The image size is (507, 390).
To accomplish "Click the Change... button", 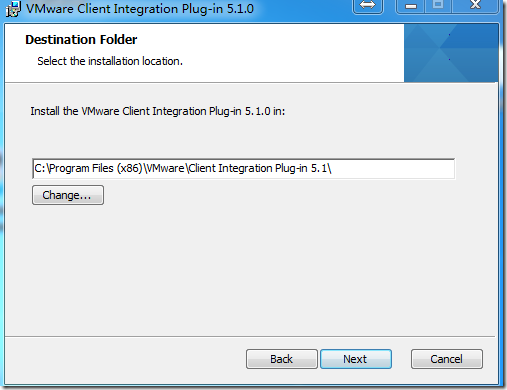I will (x=68, y=195).
